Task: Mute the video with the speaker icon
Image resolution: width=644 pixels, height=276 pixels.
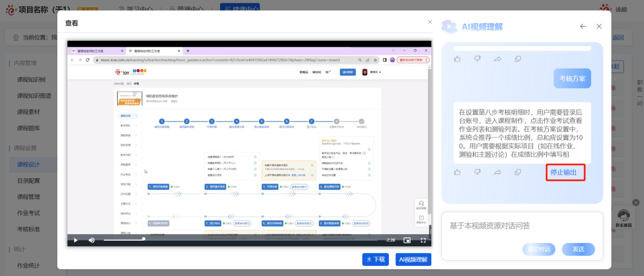Action: [92, 240]
